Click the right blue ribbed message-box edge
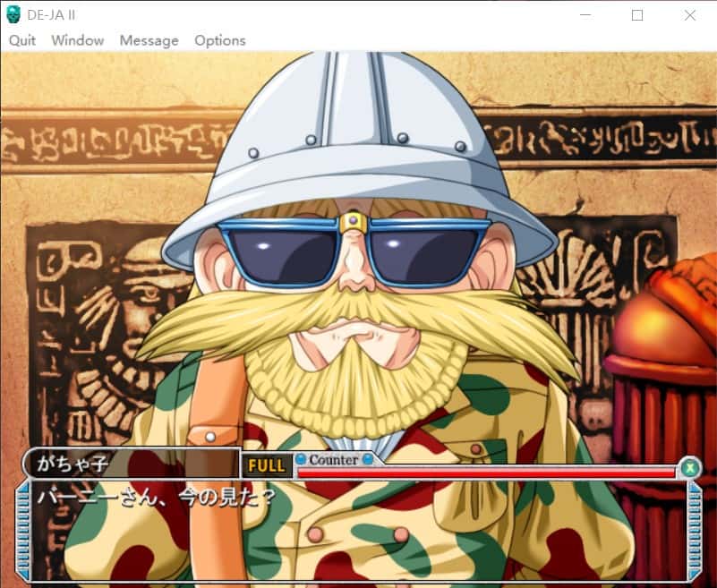This screenshot has height=588, width=717. tap(695, 532)
